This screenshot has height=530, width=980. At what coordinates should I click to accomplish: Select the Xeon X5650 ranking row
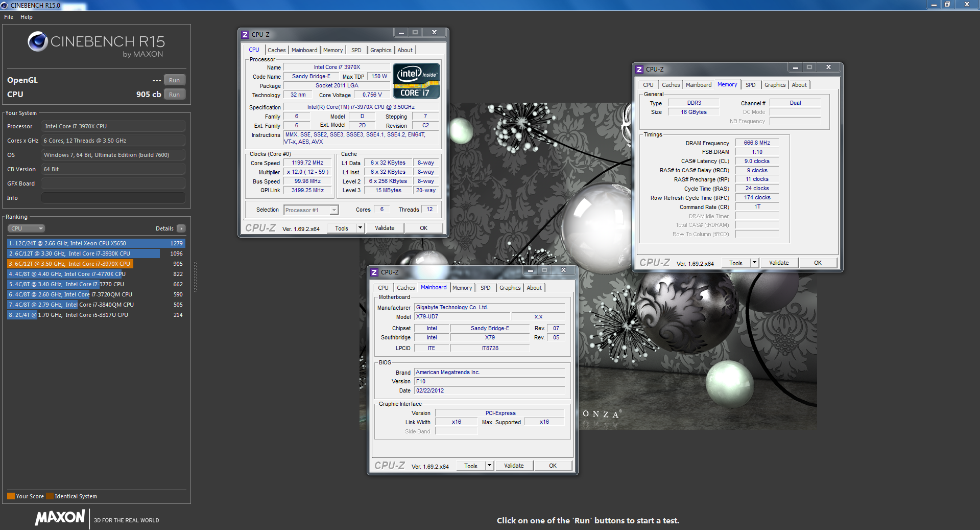click(96, 243)
